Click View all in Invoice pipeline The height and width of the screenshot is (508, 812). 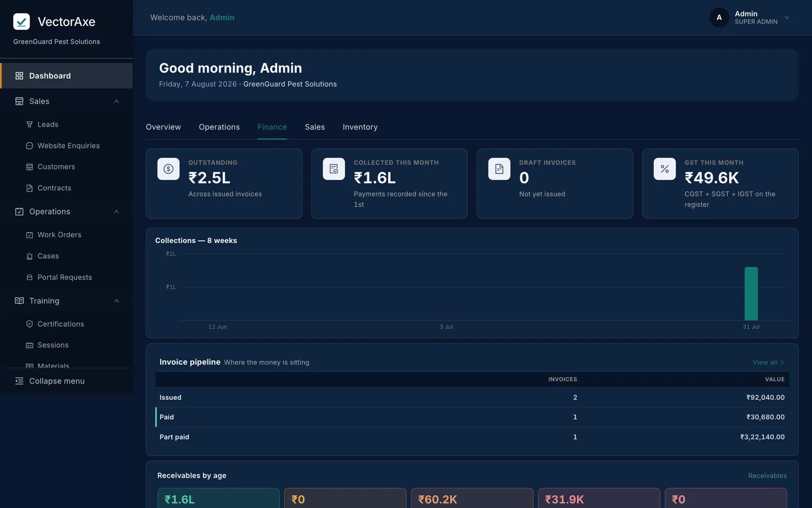[768, 362]
